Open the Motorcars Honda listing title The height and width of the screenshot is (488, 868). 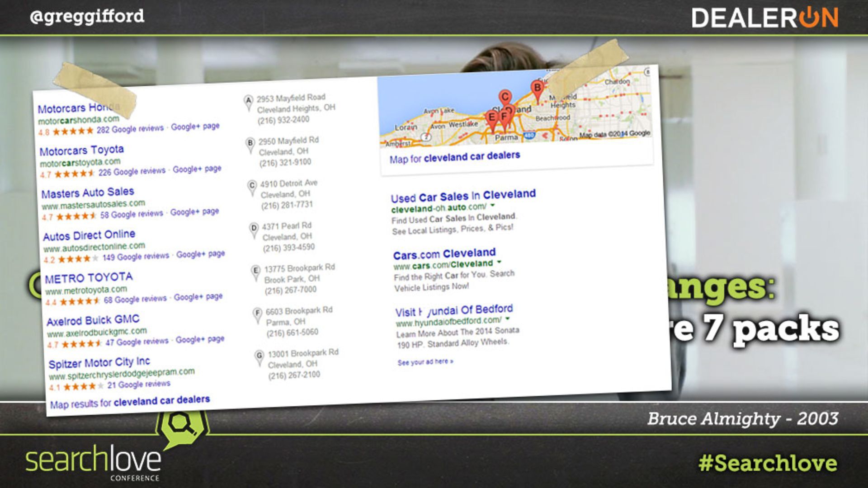coord(79,108)
